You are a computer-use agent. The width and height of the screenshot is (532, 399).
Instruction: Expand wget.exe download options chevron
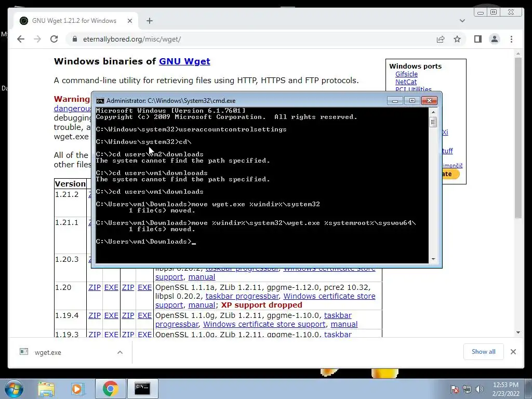[120, 353]
